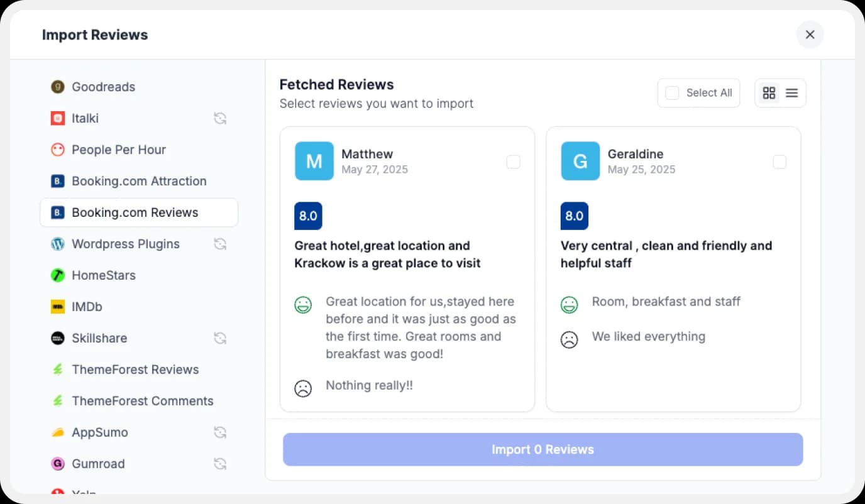Click the ThemeForest Reviews leaf icon
This screenshot has height=504, width=865.
click(57, 370)
